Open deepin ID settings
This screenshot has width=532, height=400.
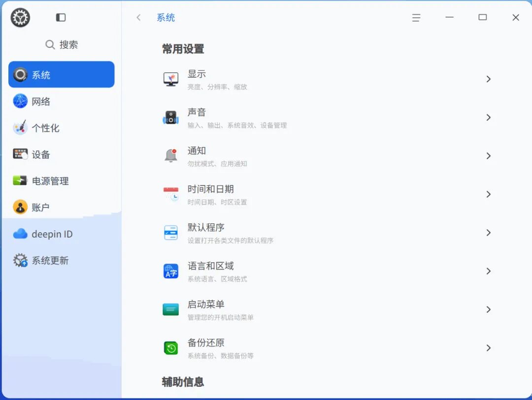point(62,234)
